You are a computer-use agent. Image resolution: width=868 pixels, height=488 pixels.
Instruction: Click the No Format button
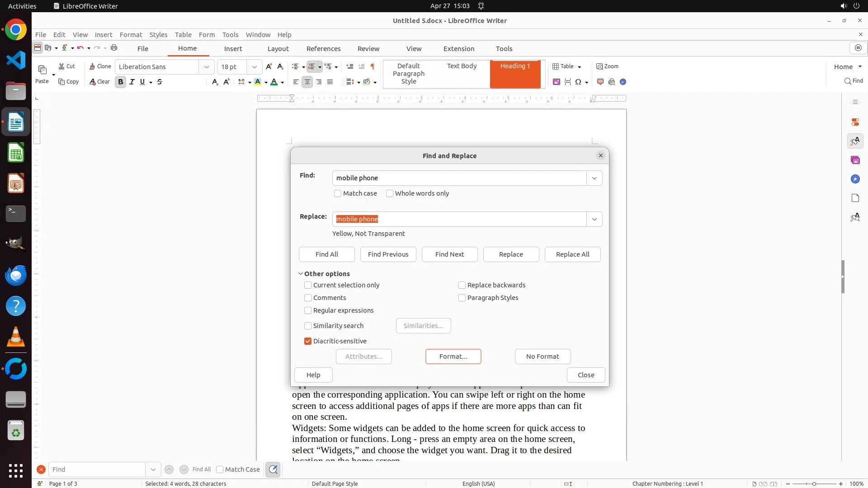click(542, 357)
